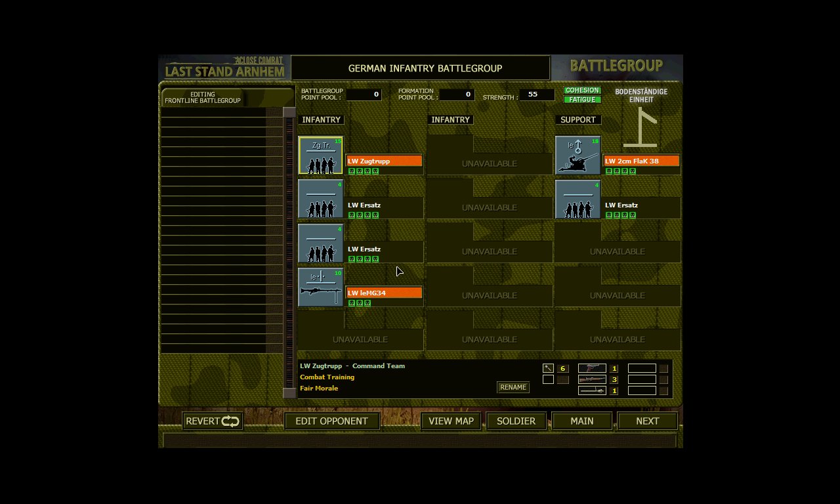Toggle the Fatigue indicator
Image resolution: width=840 pixels, height=504 pixels.
click(x=582, y=100)
